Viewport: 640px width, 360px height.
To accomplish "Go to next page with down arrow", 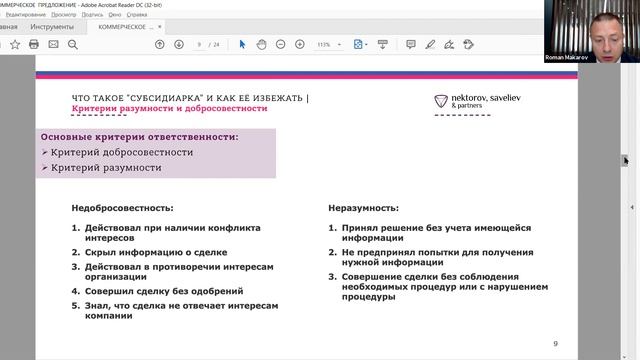I will coord(179,44).
